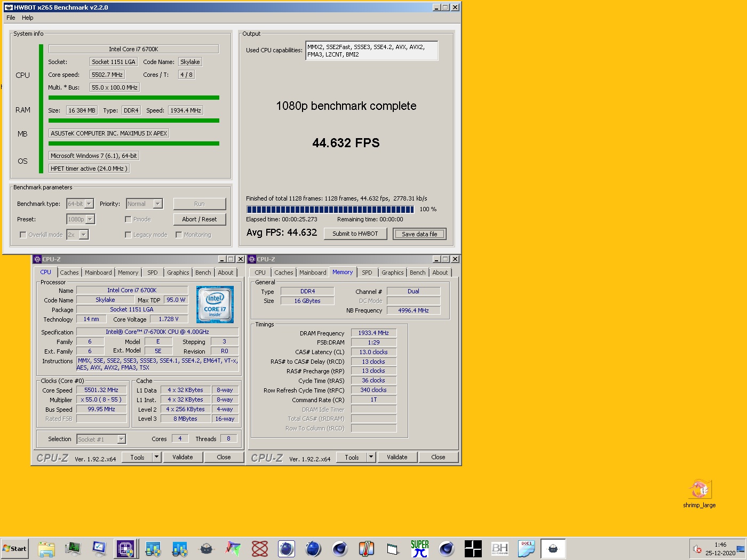Click the Save data file button

(x=419, y=234)
